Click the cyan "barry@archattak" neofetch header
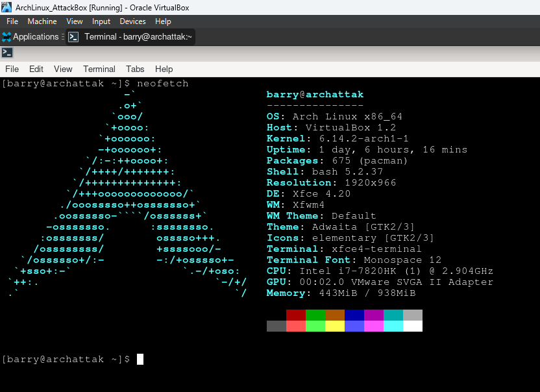Image resolution: width=540 pixels, height=392 pixels. (x=315, y=94)
